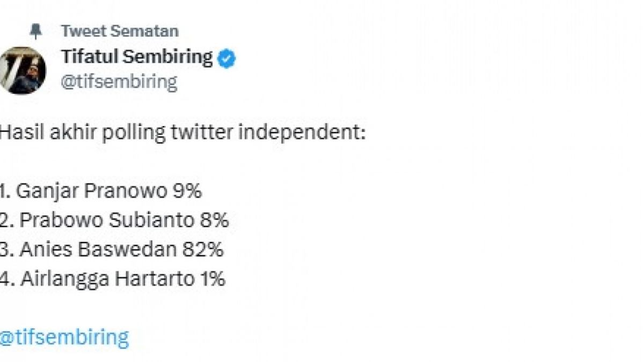Click the word "independent:" in the tweet
The width and height of the screenshot is (644, 362).
click(x=302, y=132)
